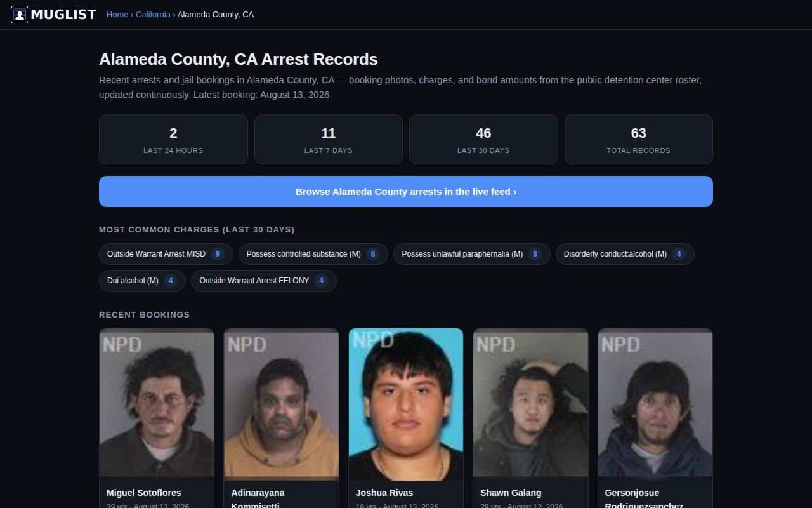Screen dimensions: 812x508
Task: Open Shawn Galang booking photo
Action: point(530,404)
